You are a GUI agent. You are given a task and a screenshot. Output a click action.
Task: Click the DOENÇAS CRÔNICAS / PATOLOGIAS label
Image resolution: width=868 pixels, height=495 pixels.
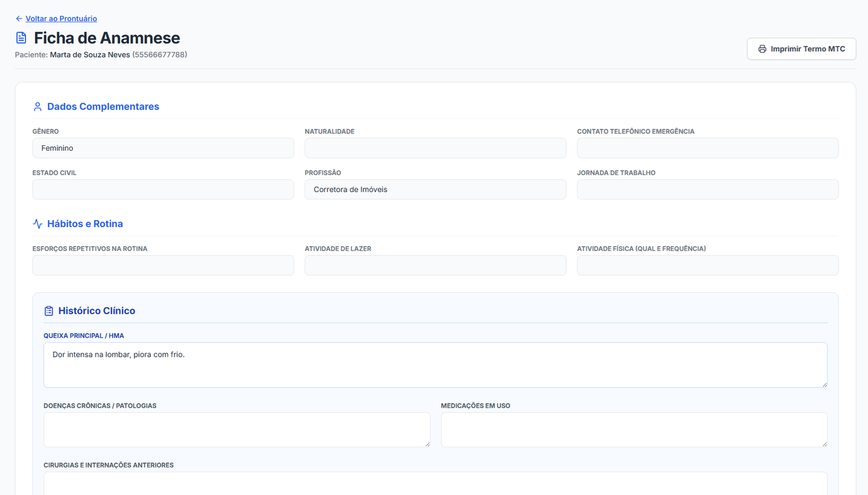pos(100,406)
